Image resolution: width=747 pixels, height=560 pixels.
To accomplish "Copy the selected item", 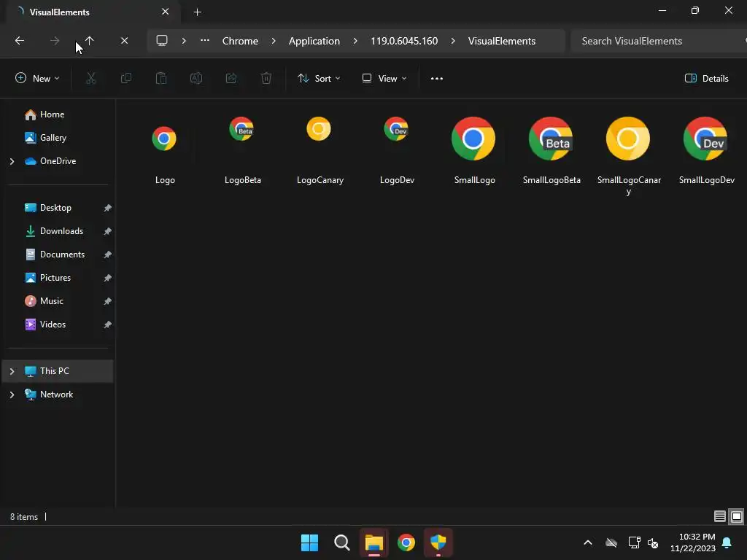I will point(126,79).
